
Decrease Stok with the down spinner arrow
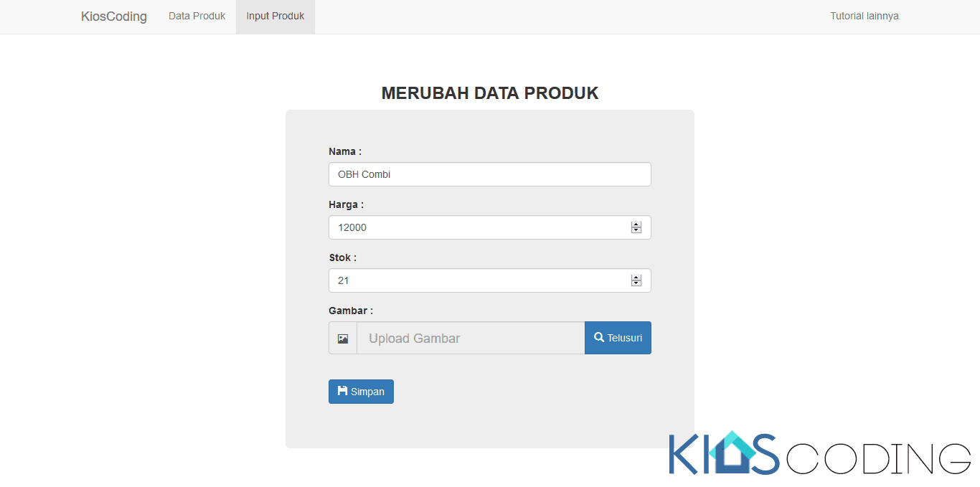pyautogui.click(x=636, y=283)
